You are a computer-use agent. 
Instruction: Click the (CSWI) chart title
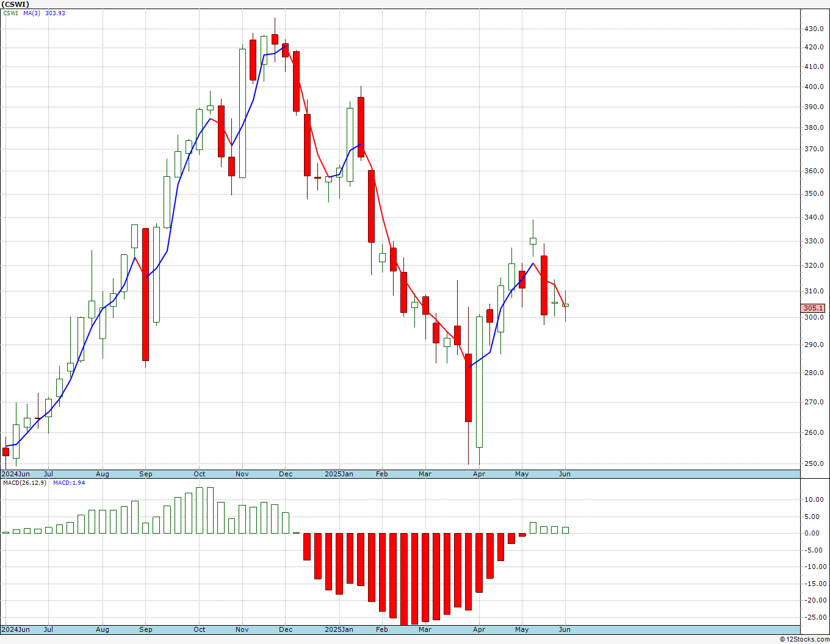15,4
